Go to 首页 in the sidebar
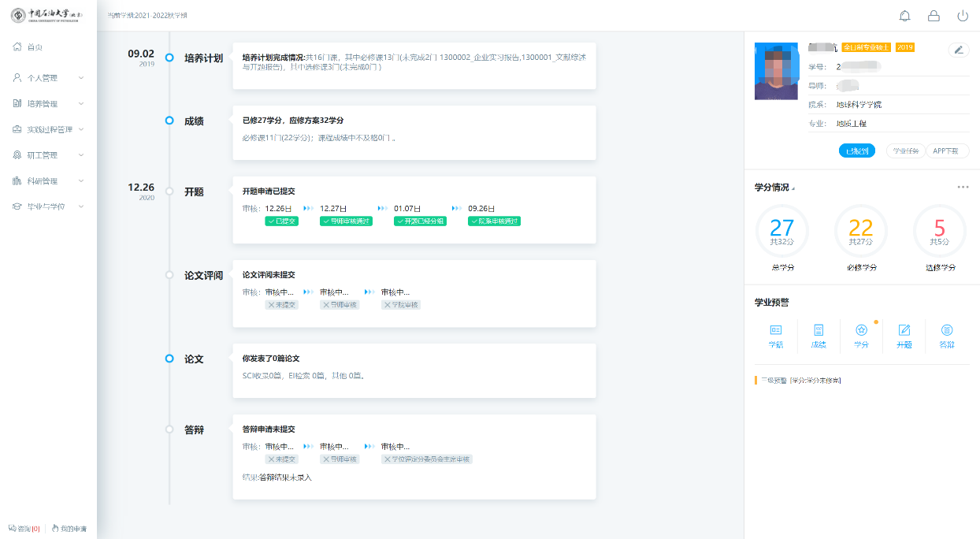Screen dimensions: 980x539 pos(34,47)
